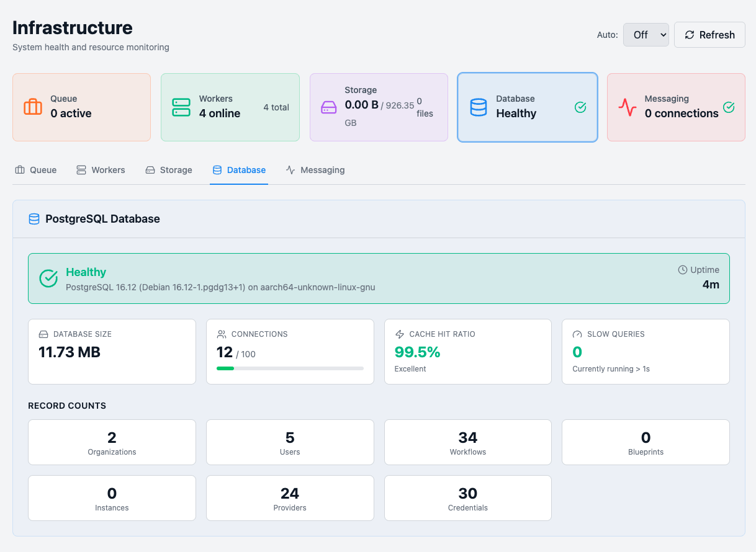Open the Queue card showing 0 active
756x552 pixels.
tap(81, 107)
